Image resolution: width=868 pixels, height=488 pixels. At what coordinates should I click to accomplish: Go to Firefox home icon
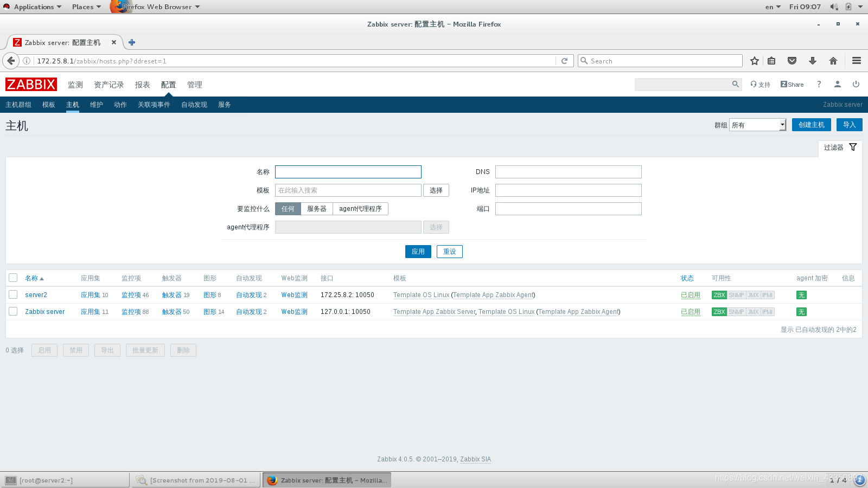(833, 61)
